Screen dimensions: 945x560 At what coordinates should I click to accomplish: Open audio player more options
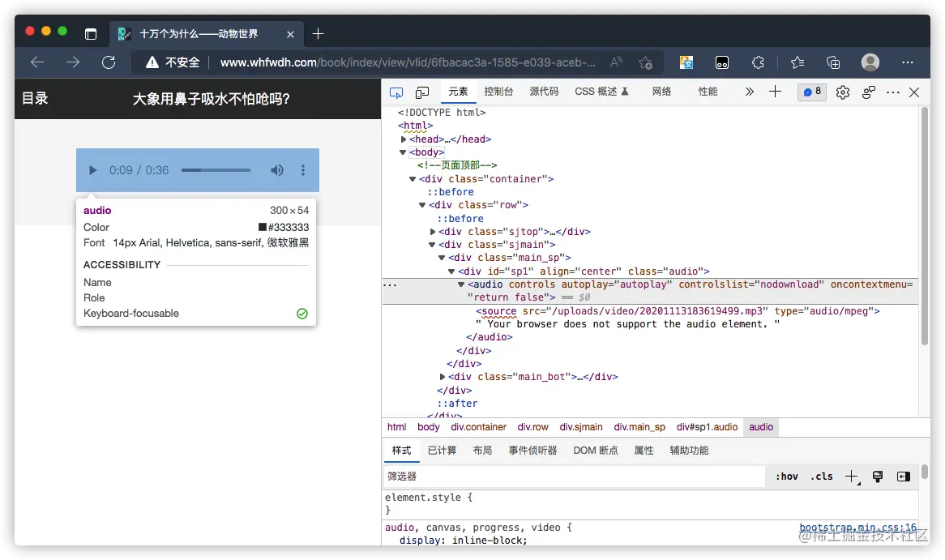coord(303,170)
